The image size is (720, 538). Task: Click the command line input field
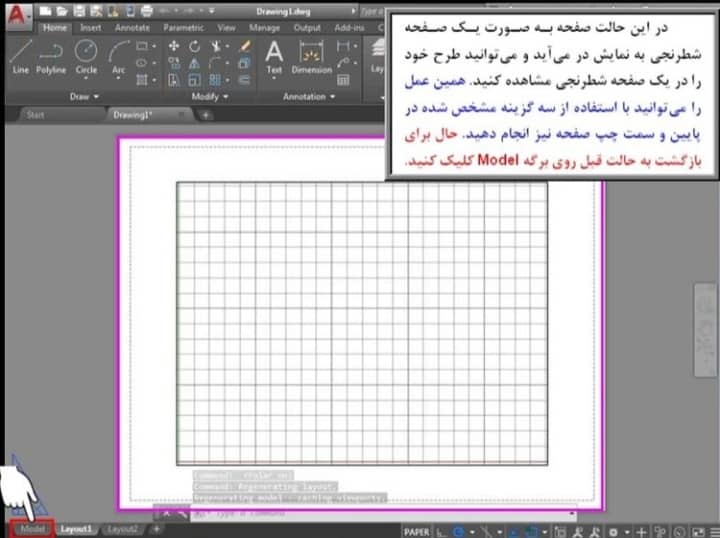(x=383, y=514)
